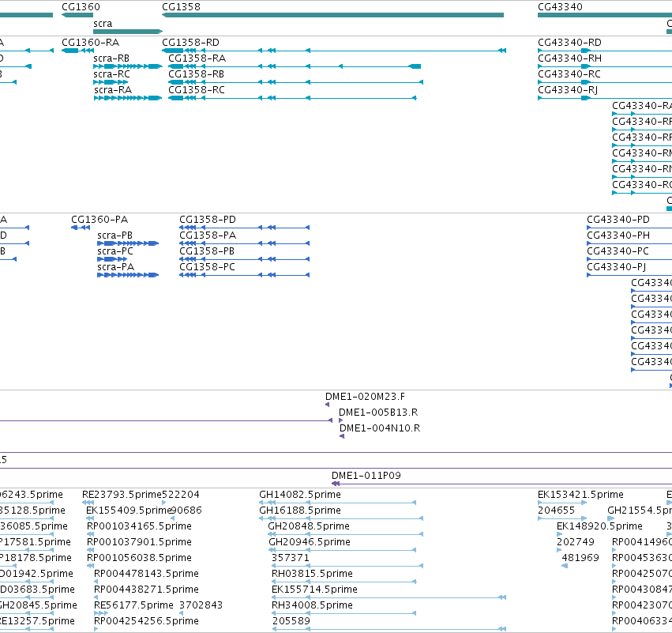Viewport: 672px width, 633px height.
Task: Click EST label 357371
Action: pos(290,559)
